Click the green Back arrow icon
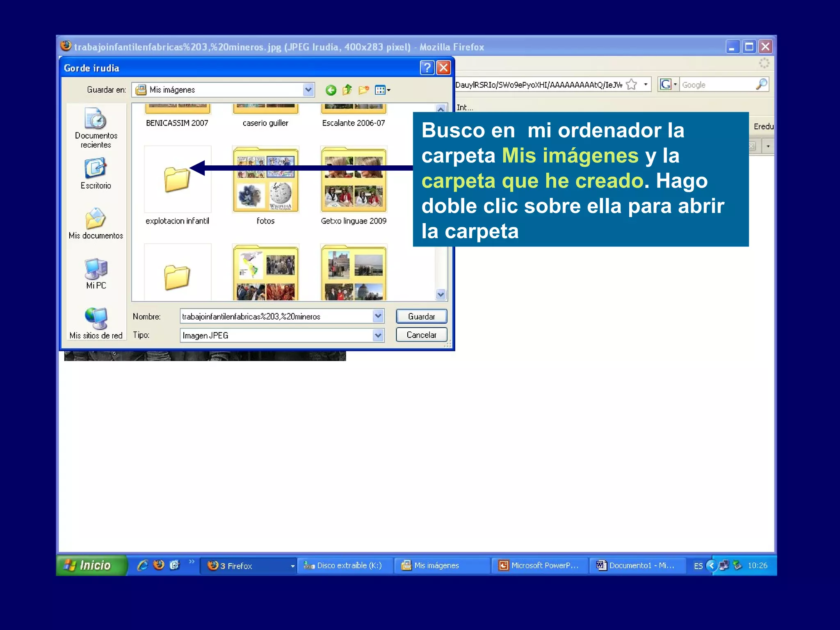 (331, 90)
